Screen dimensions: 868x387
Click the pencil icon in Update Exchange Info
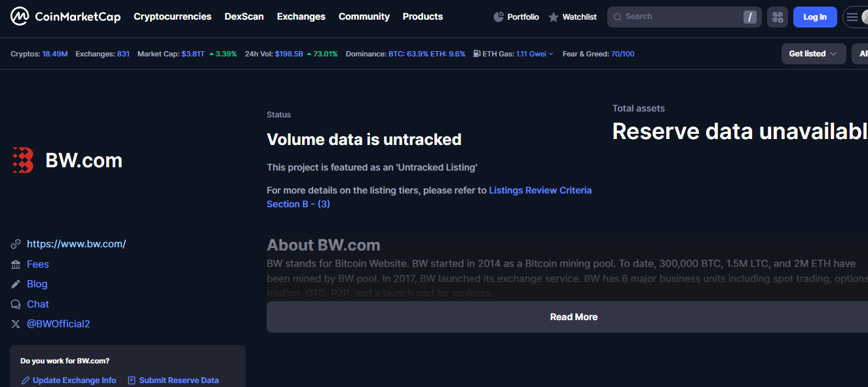26,380
